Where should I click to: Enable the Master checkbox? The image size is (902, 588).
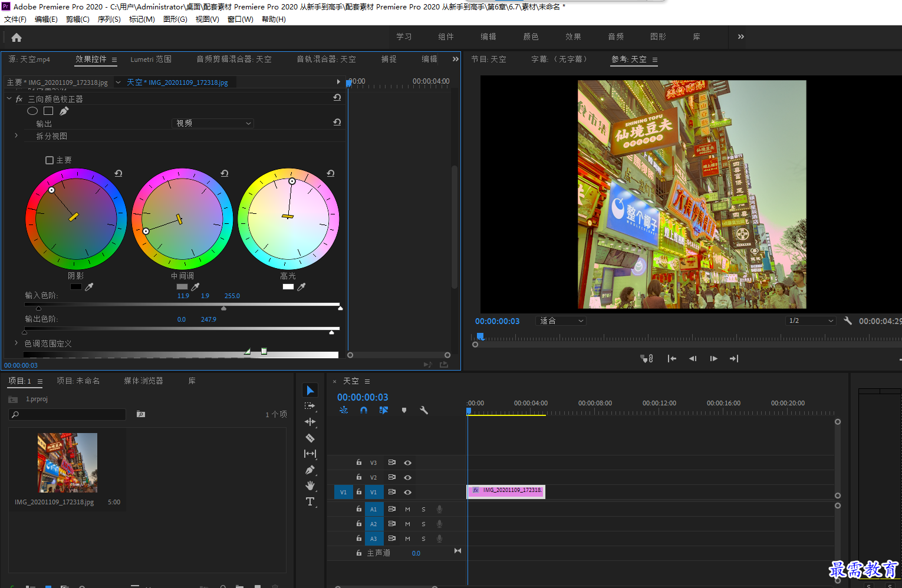click(x=50, y=160)
